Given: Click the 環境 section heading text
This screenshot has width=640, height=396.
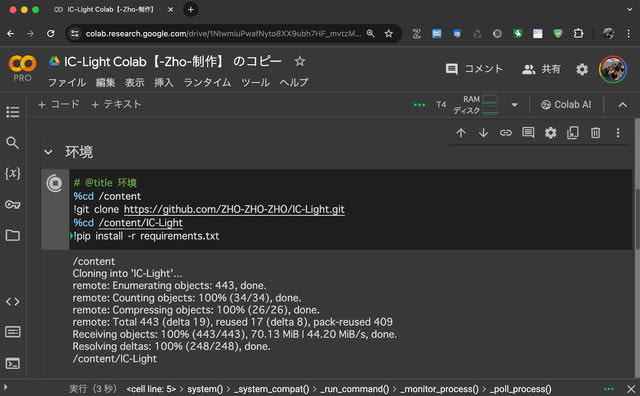Looking at the screenshot, I should (79, 152).
